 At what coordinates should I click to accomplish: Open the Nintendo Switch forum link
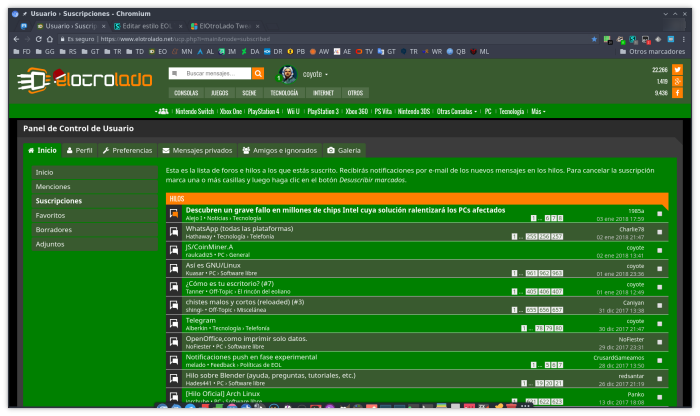click(x=195, y=111)
